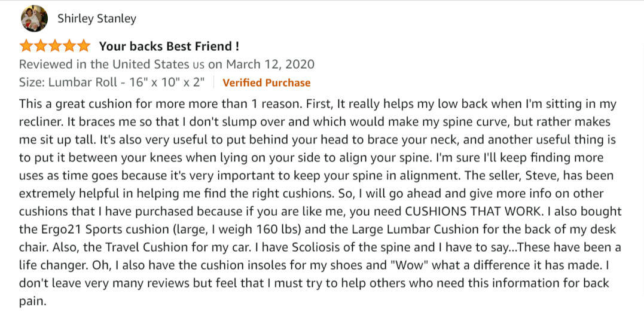Open Shirley Stanley's profile avatar

34,19
